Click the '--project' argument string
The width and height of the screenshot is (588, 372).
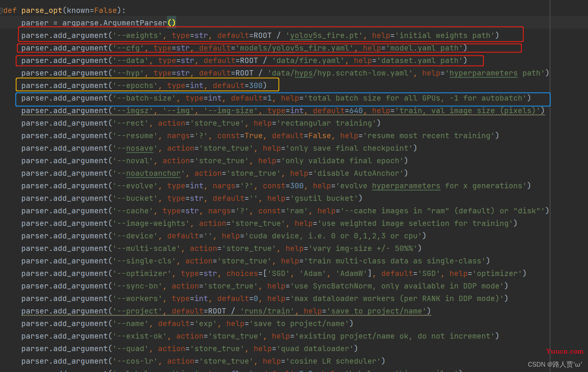tap(137, 311)
